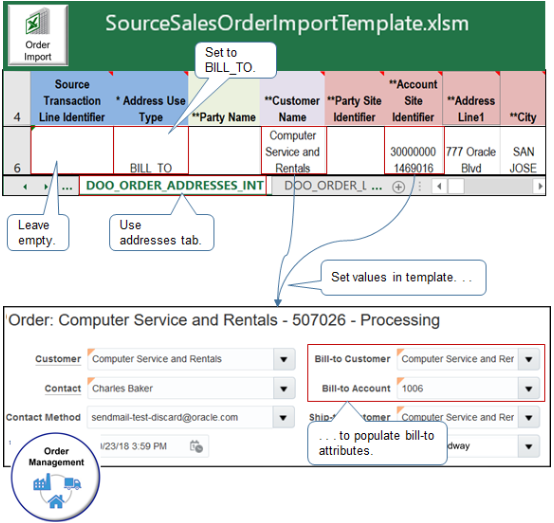Select the Address Line1 column header
554x523 pixels.
pos(471,99)
